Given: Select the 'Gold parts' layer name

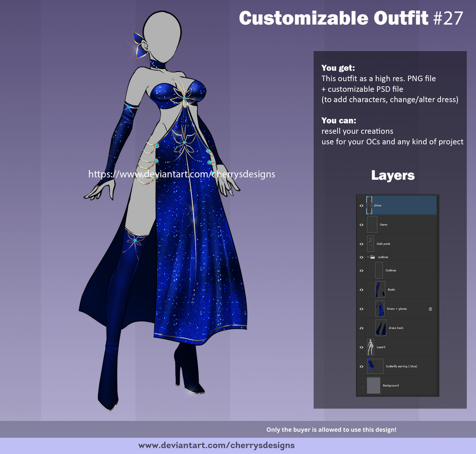Looking at the screenshot, I should 384,244.
